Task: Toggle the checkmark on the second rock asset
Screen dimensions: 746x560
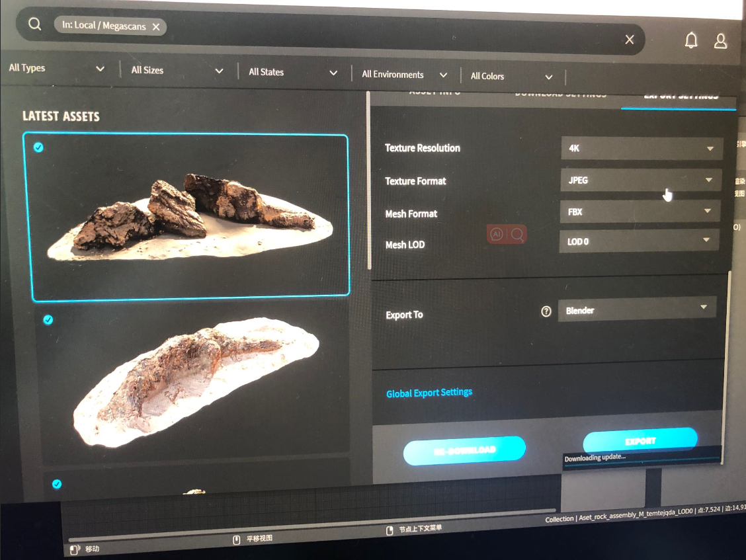Action: (48, 320)
